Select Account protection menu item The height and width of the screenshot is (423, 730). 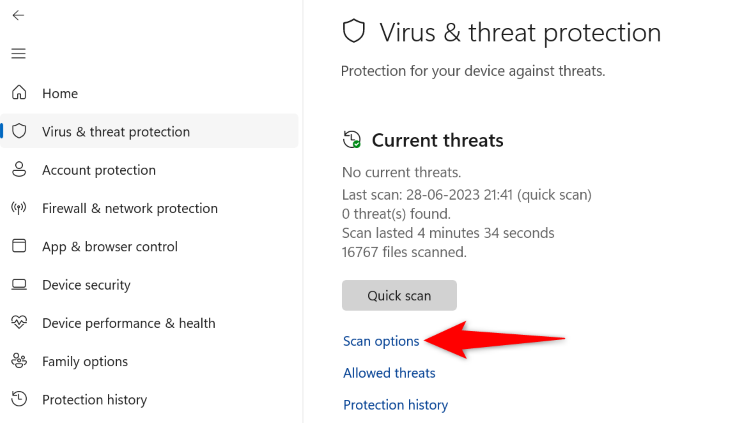point(99,170)
